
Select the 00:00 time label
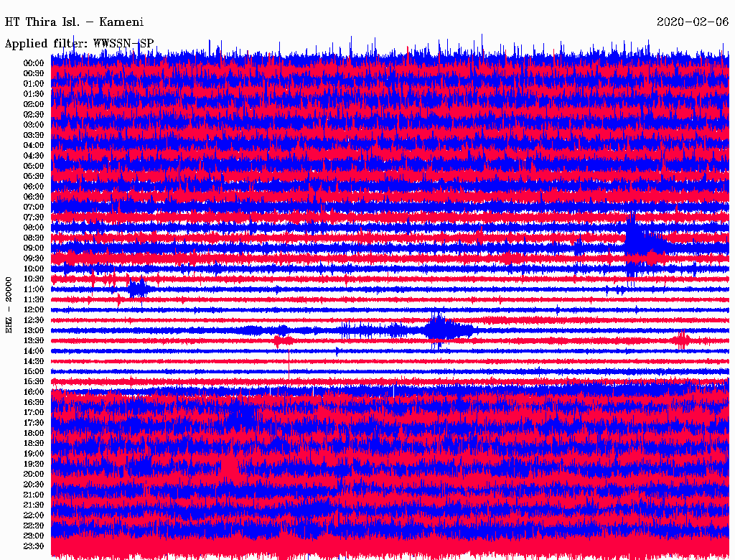pyautogui.click(x=34, y=62)
